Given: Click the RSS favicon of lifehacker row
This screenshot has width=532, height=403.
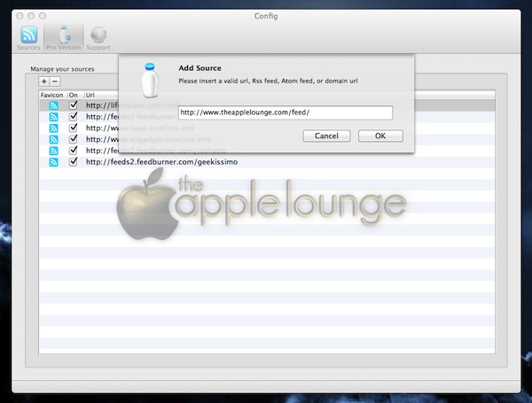Looking at the screenshot, I should 53,105.
